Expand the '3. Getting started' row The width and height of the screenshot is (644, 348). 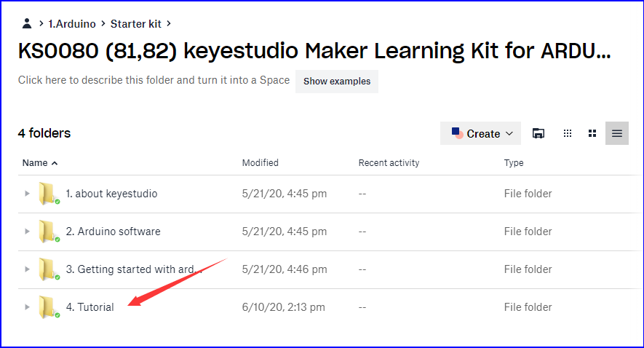(x=27, y=269)
